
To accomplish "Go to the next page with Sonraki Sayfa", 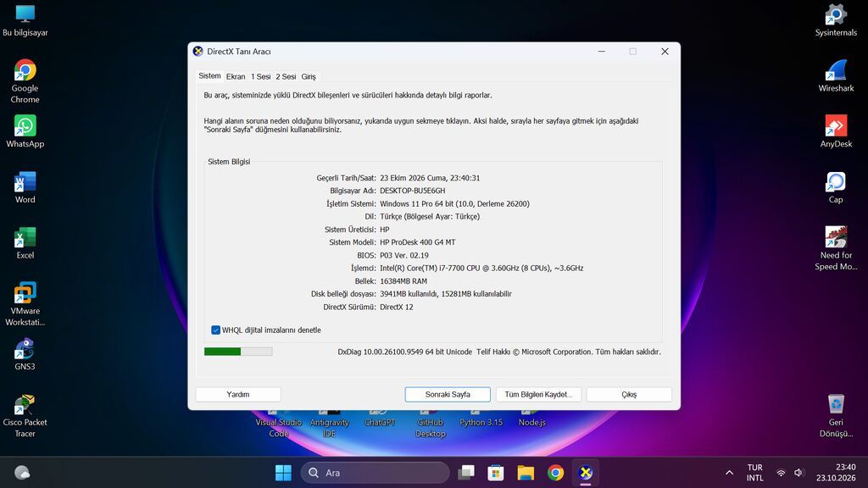I will [x=448, y=395].
